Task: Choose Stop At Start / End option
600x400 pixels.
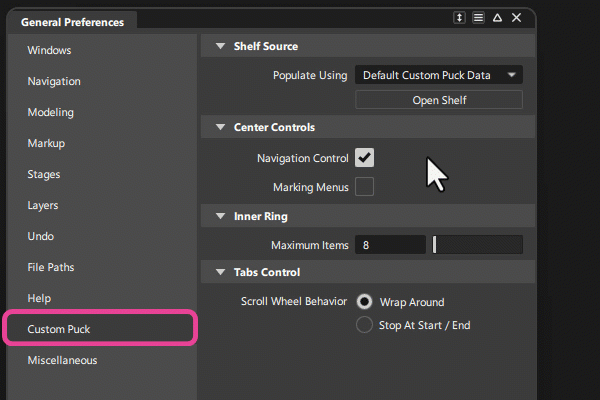Action: coord(365,325)
